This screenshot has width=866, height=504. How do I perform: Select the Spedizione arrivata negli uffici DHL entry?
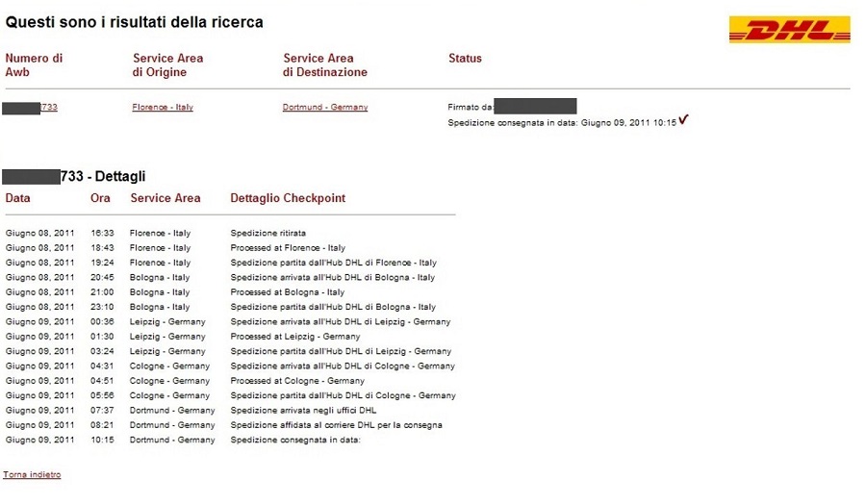pyautogui.click(x=303, y=411)
